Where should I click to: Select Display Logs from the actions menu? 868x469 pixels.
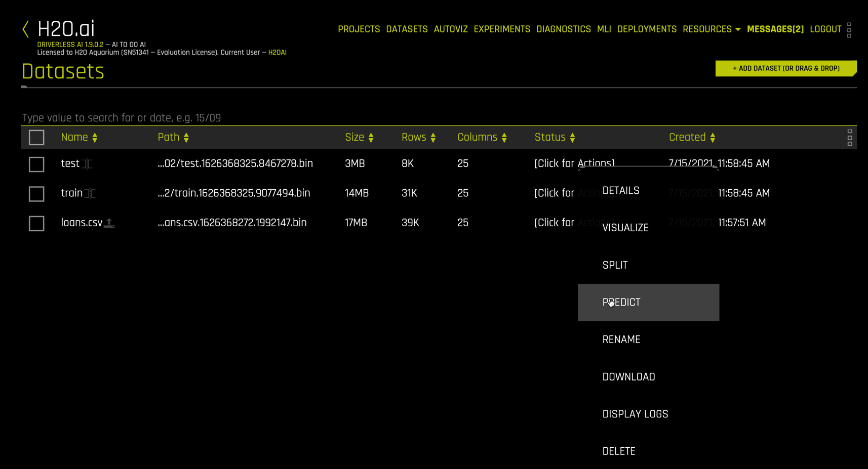tap(648, 414)
